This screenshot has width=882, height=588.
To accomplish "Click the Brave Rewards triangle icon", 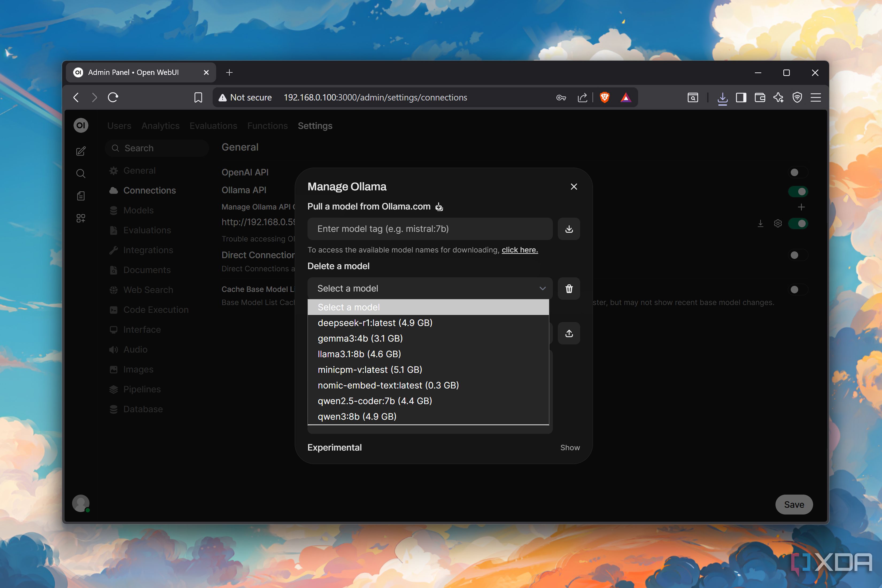I will (625, 98).
